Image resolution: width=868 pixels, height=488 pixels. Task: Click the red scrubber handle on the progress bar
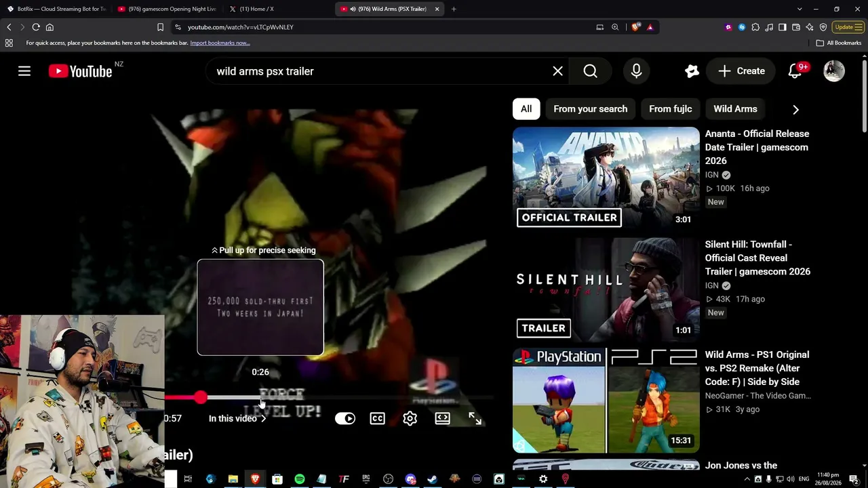click(x=200, y=398)
